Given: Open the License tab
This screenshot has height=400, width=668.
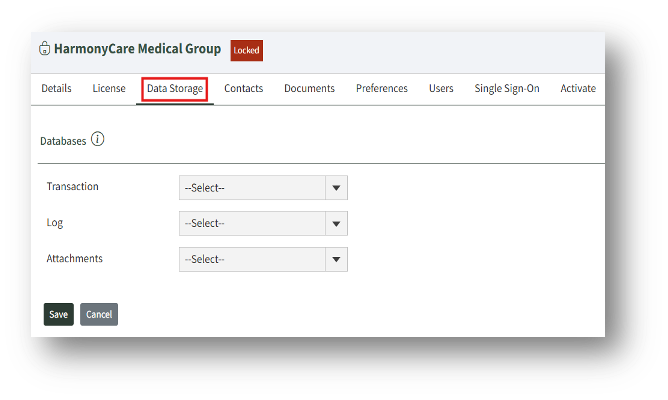Looking at the screenshot, I should pos(109,89).
